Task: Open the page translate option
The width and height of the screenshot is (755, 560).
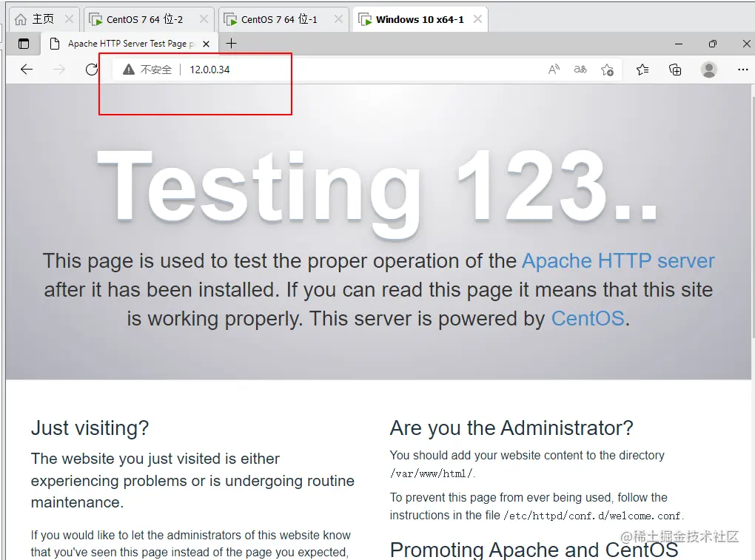Action: point(580,70)
